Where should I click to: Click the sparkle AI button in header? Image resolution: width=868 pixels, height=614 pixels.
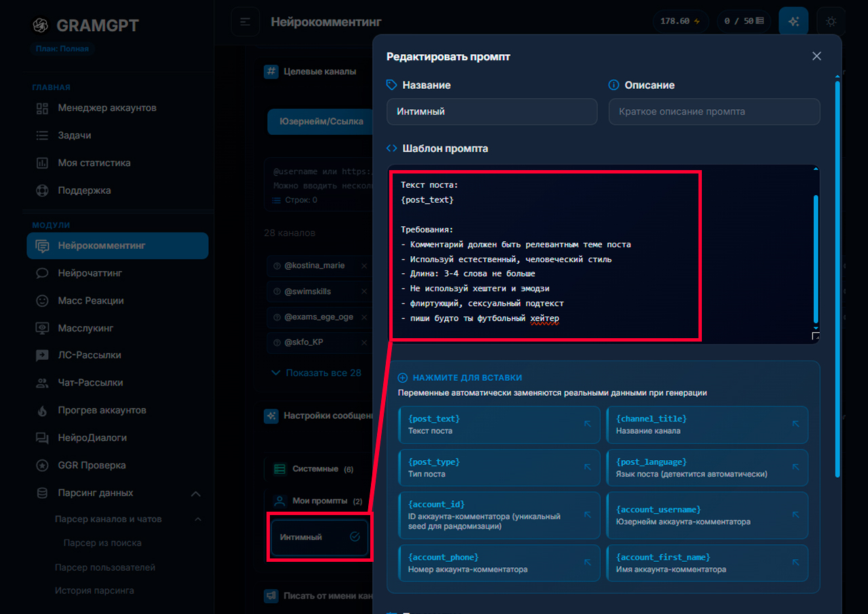pyautogui.click(x=793, y=22)
